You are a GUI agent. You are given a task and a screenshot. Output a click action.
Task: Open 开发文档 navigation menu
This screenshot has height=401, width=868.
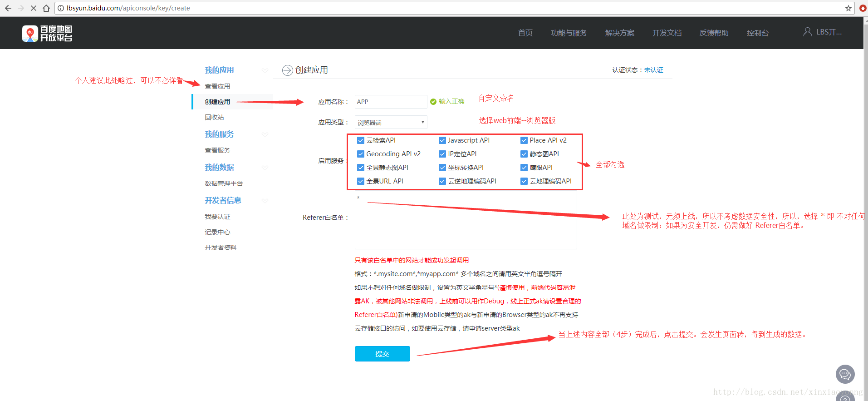[x=667, y=33]
